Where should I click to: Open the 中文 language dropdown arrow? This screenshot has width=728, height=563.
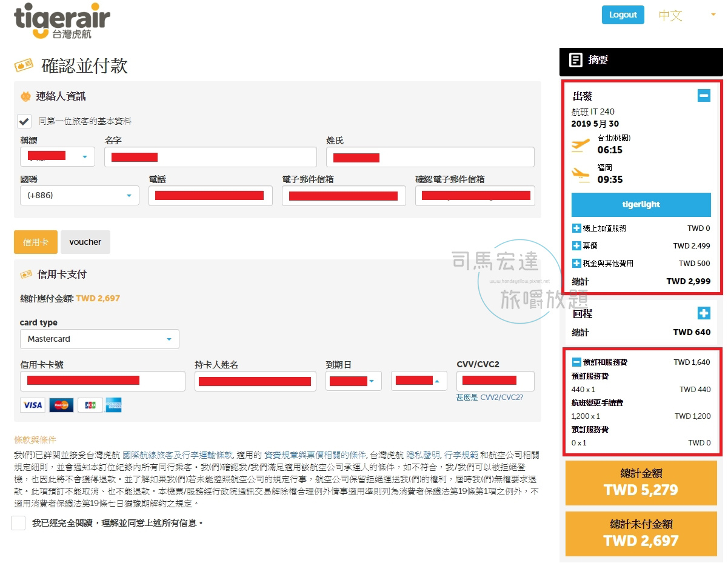click(x=713, y=15)
